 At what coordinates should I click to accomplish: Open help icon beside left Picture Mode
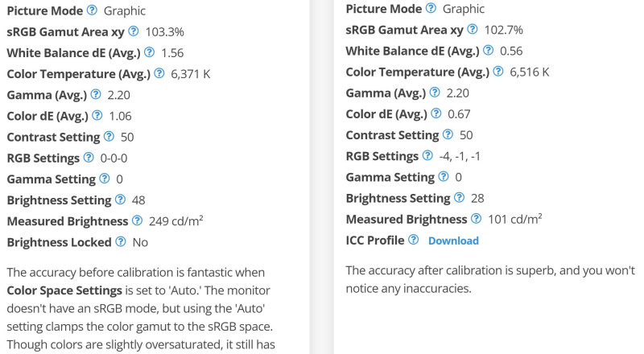pos(92,10)
